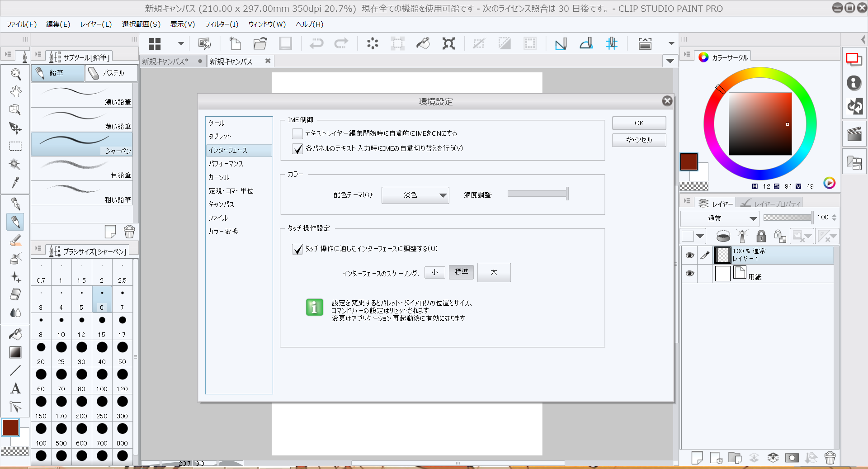Adjust the 濃度調整 density slider
868x469 pixels.
click(537, 194)
